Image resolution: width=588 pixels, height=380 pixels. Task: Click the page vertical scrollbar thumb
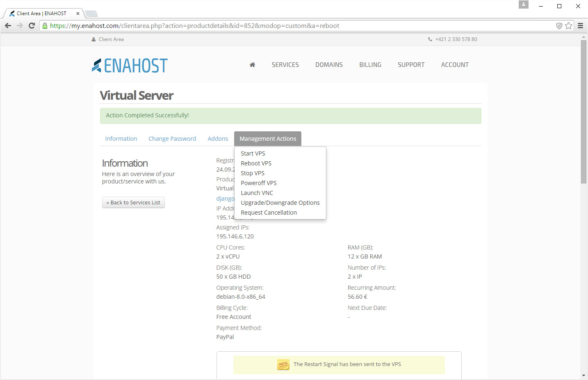pos(584,112)
